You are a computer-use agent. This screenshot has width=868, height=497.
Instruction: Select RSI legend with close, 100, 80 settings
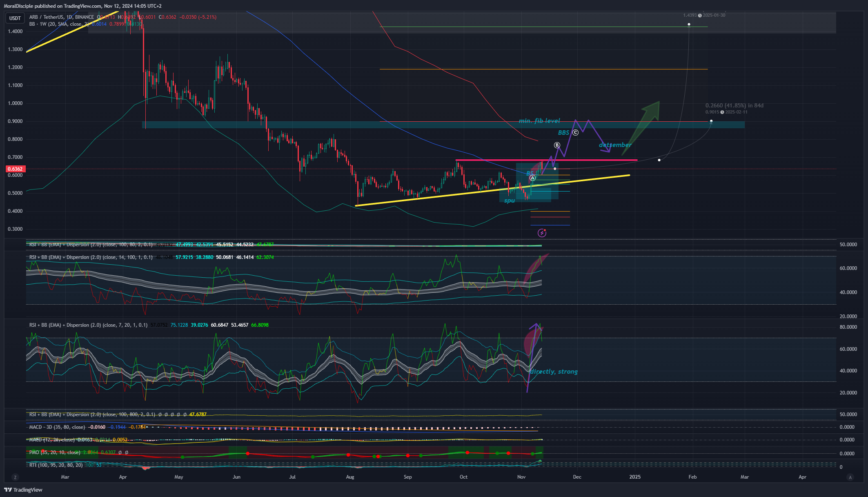[x=91, y=245]
